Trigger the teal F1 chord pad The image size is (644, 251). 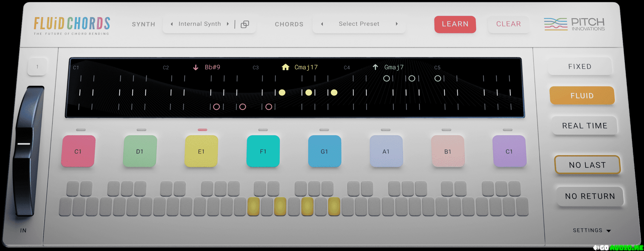[263, 151]
